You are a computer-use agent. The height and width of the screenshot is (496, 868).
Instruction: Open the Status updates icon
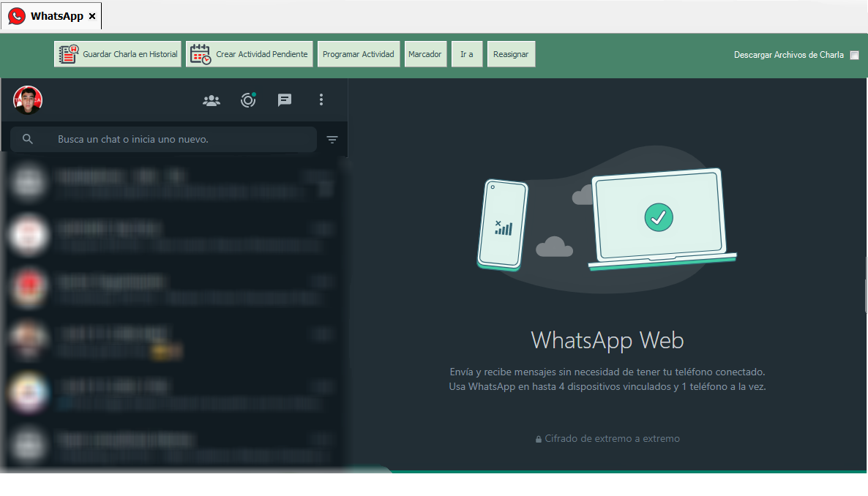248,100
